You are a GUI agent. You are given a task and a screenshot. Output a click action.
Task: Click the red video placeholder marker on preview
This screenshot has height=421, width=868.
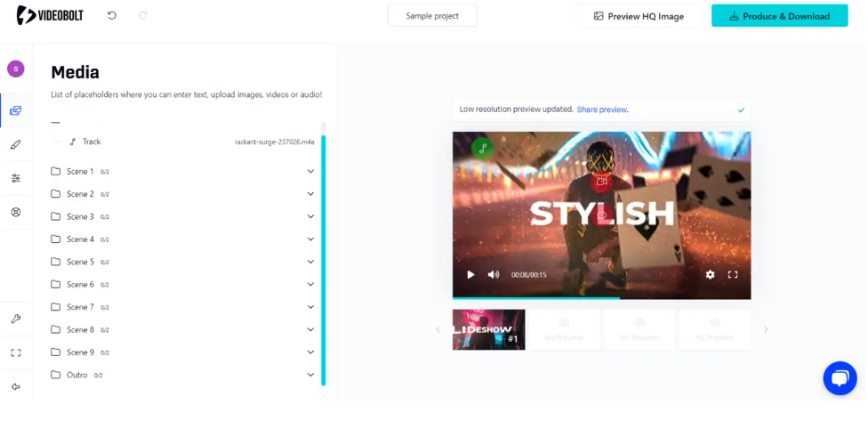coord(602,182)
